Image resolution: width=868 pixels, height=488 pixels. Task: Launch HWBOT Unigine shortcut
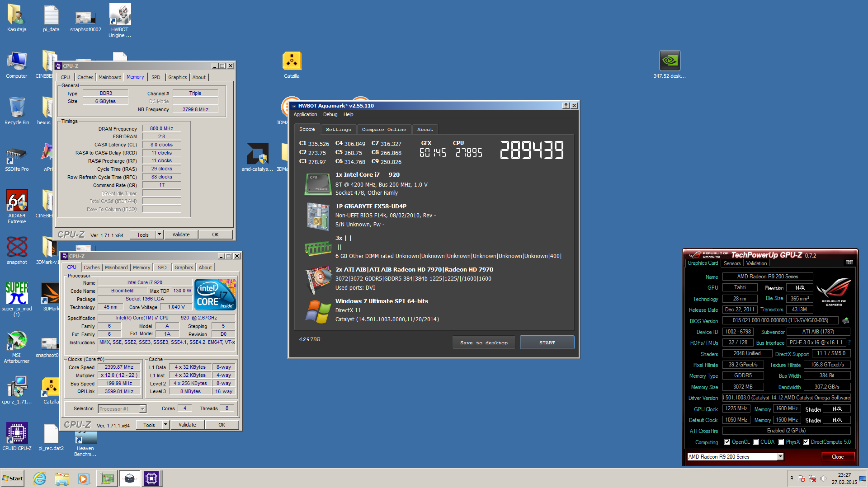(120, 20)
